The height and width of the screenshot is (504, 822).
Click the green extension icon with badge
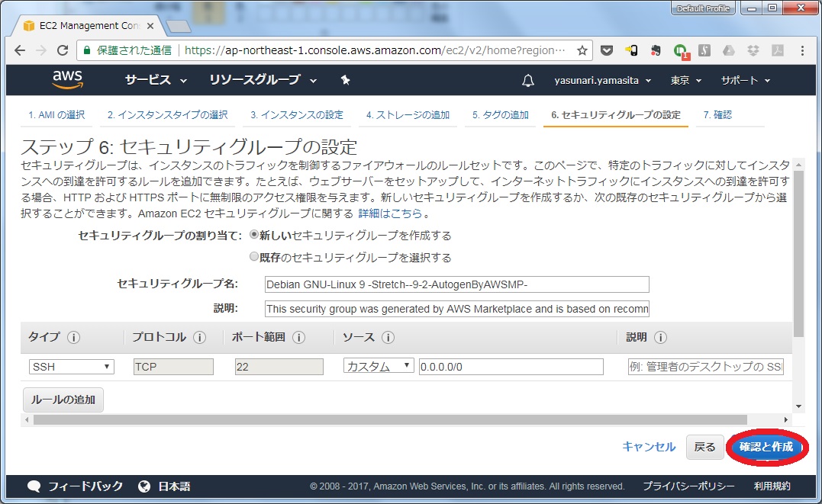click(681, 51)
